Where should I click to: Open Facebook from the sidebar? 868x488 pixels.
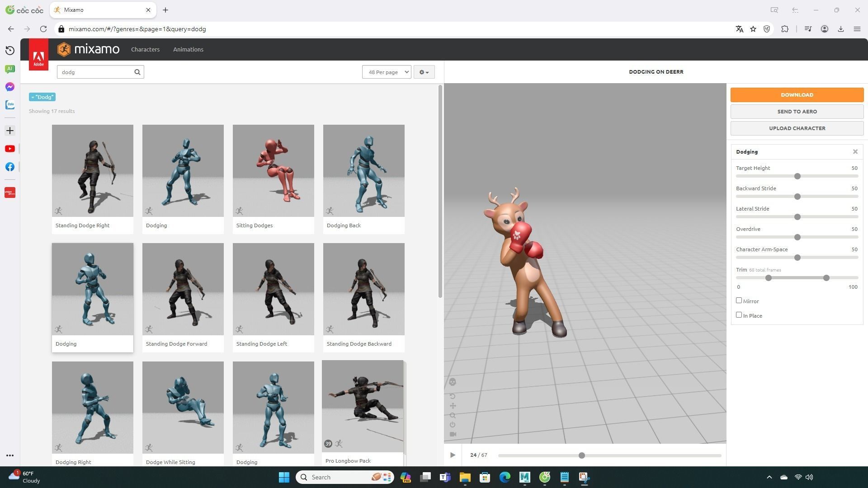pyautogui.click(x=10, y=167)
